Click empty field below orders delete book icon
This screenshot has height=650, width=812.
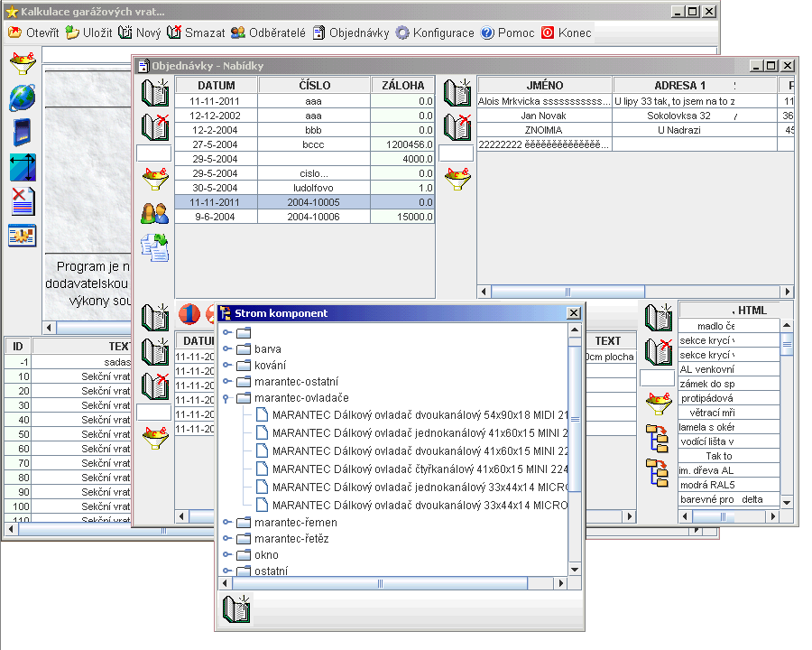click(x=153, y=153)
